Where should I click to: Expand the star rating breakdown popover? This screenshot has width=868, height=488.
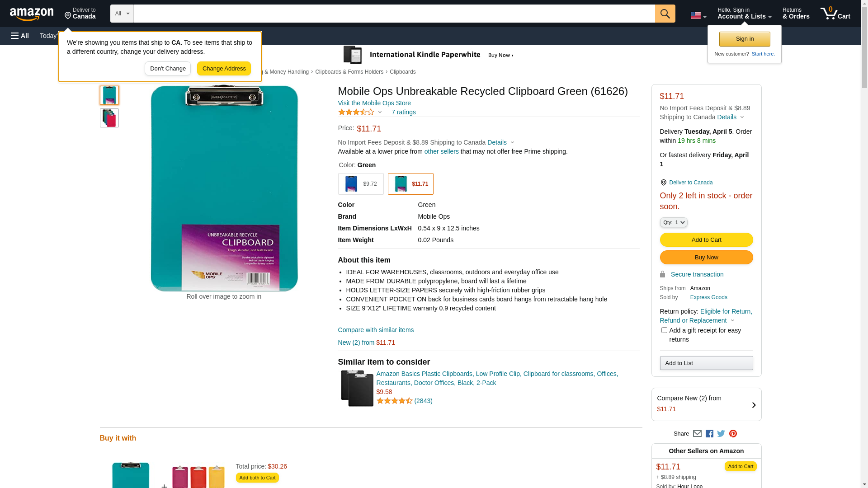pos(360,112)
